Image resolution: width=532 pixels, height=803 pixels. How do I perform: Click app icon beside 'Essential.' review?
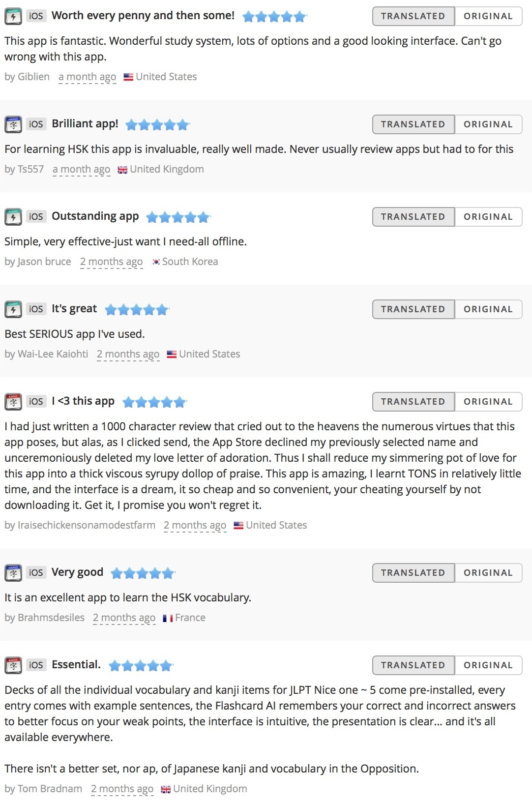[13, 665]
